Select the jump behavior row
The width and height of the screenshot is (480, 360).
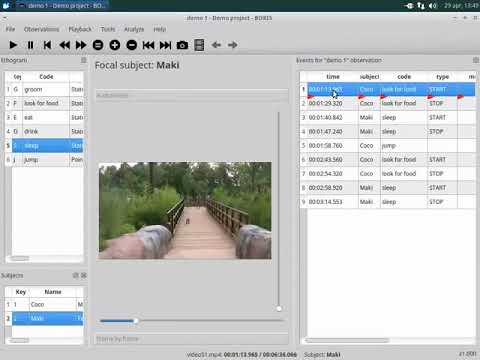coord(44,160)
